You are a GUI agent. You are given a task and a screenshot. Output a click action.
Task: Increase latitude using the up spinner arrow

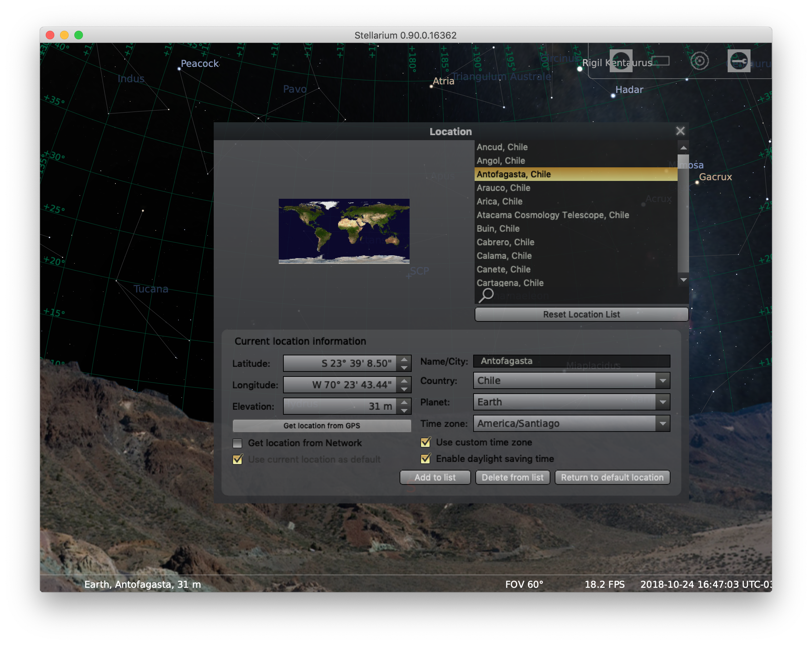(x=404, y=359)
